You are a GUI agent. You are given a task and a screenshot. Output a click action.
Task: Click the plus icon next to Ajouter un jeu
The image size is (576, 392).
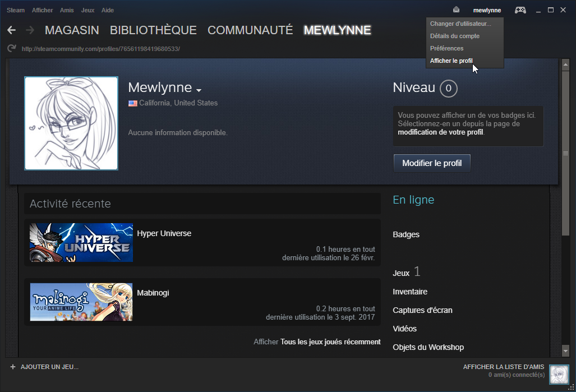12,367
